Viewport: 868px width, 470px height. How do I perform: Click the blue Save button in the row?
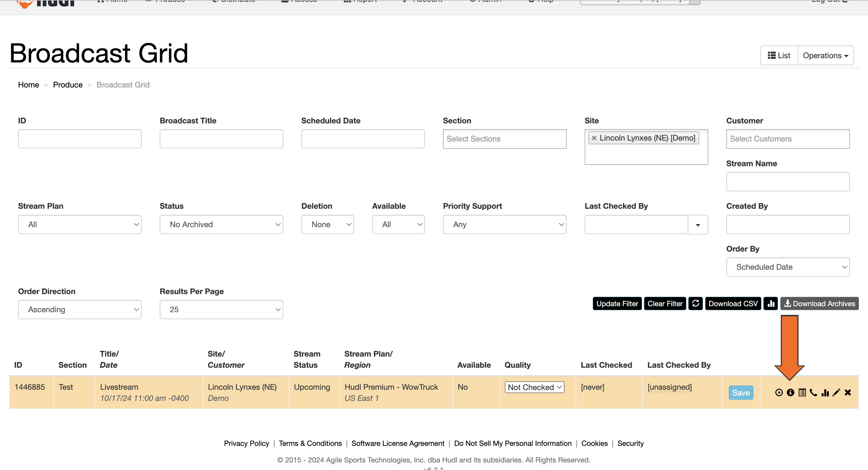[x=741, y=392]
